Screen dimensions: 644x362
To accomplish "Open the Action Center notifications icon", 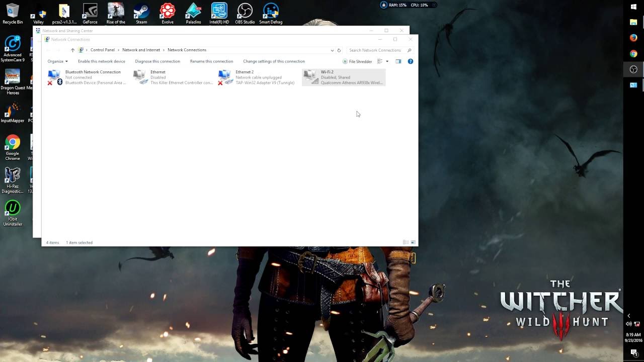I will (x=634, y=353).
